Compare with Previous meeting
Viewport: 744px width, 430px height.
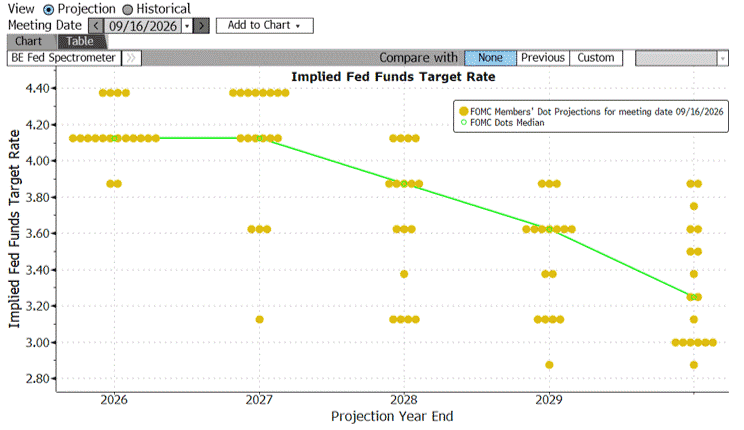(543, 58)
